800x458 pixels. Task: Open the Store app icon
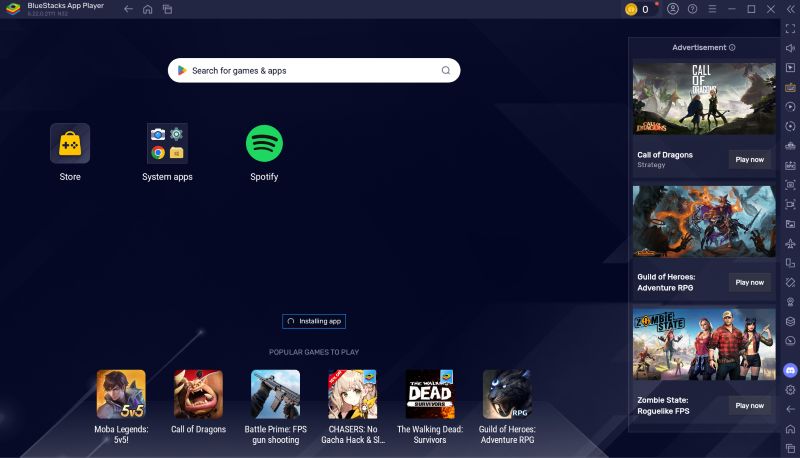70,143
